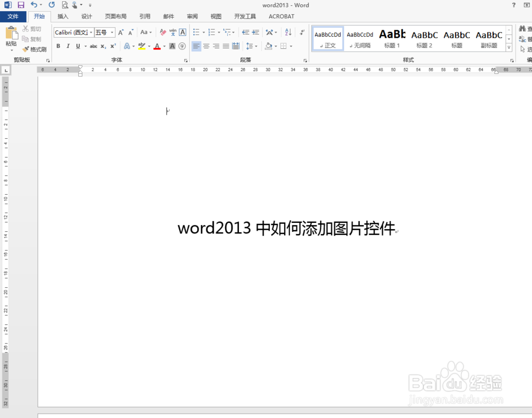Expand the styles gallery more arrow
This screenshot has height=418, width=532.
pyautogui.click(x=509, y=48)
